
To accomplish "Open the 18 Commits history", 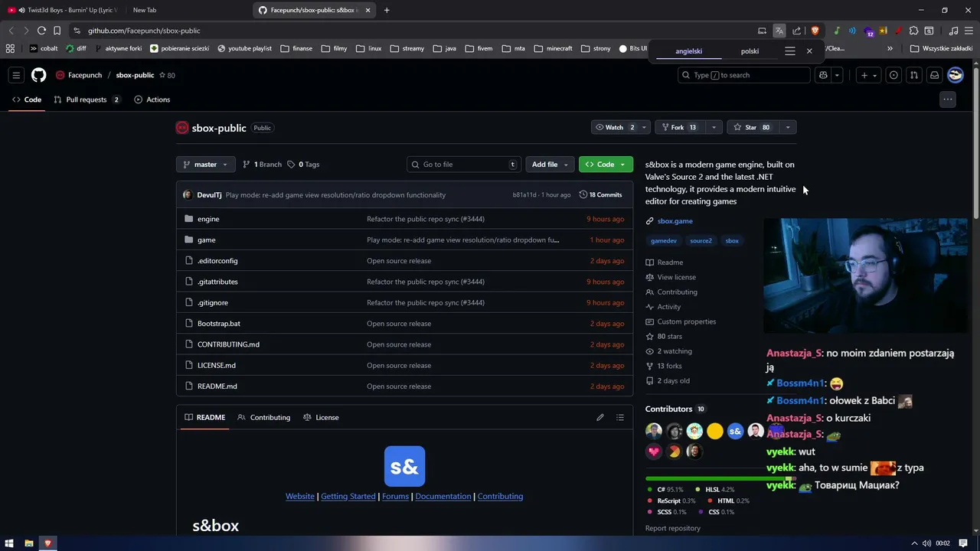I will pos(601,194).
